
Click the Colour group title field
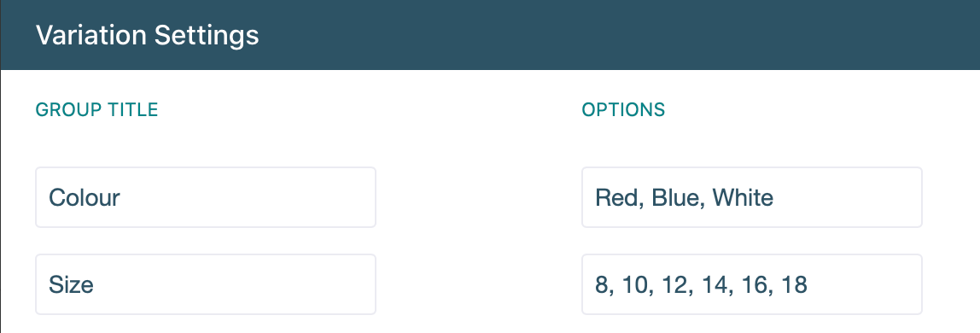tap(206, 197)
